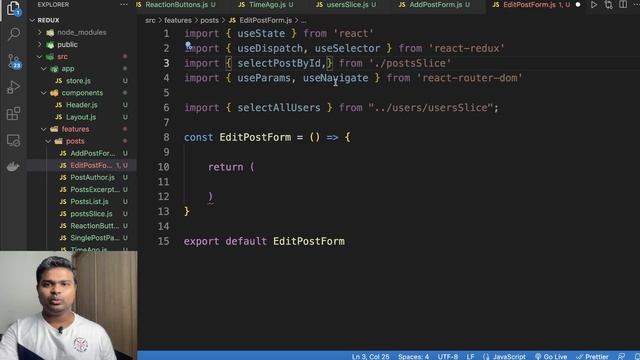
Task: Switch to TimeAgo.js tab
Action: coord(266,4)
